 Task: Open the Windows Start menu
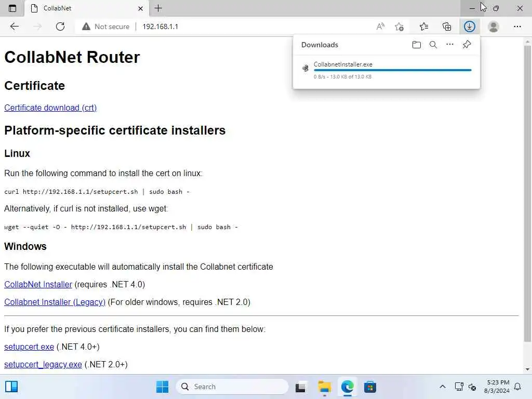(x=162, y=387)
